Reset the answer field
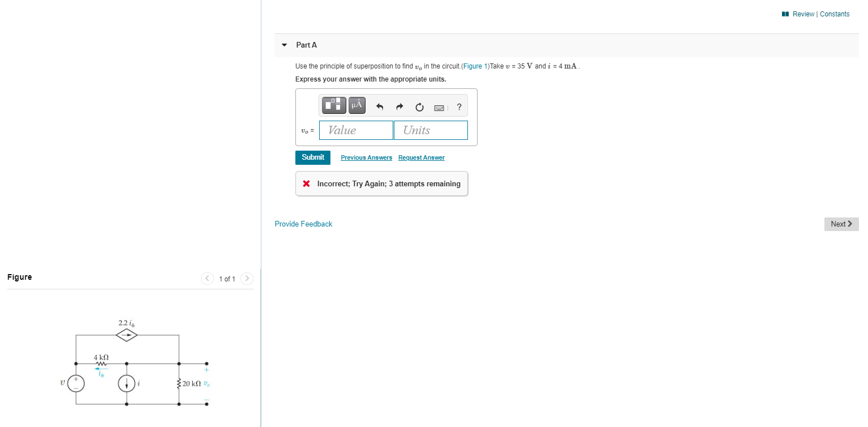 pyautogui.click(x=419, y=108)
